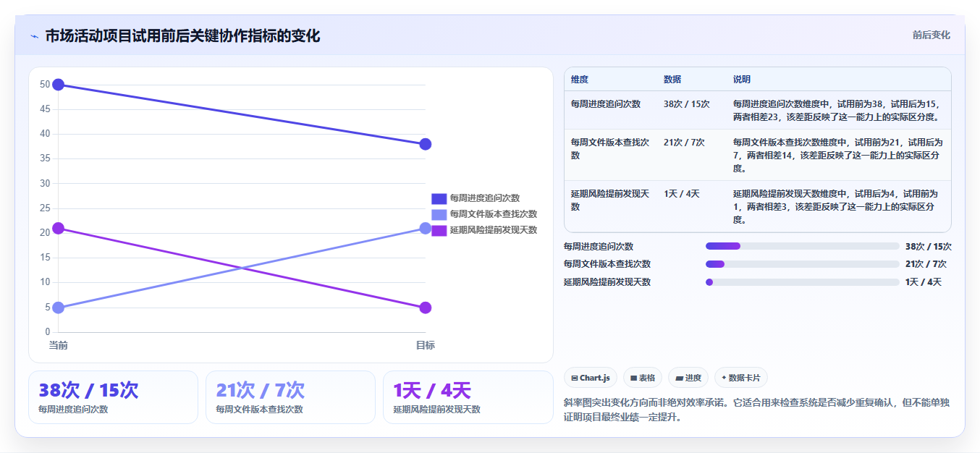Click the purple data point at 21 under 当前
Image resolution: width=980 pixels, height=453 pixels.
click(59, 229)
